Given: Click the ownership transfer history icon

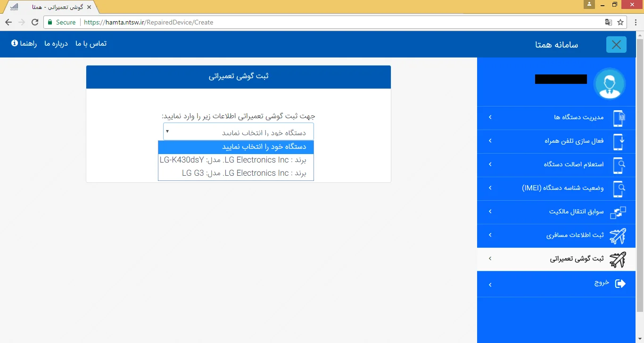Looking at the screenshot, I should click(619, 212).
